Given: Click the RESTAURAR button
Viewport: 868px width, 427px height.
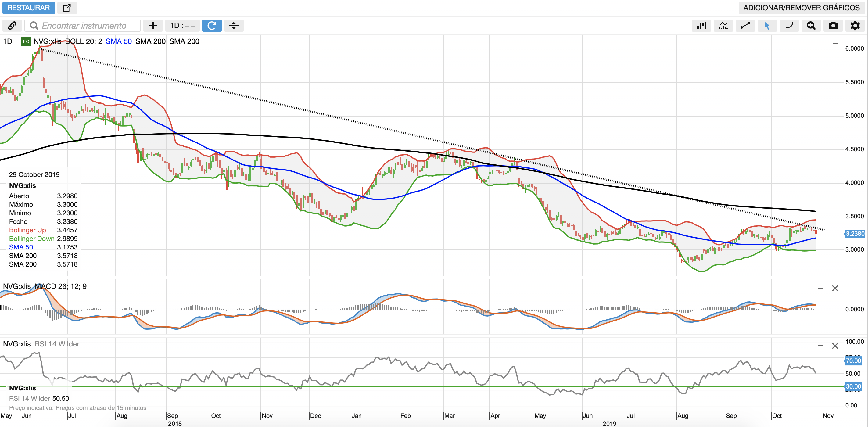Looking at the screenshot, I should tap(29, 8).
